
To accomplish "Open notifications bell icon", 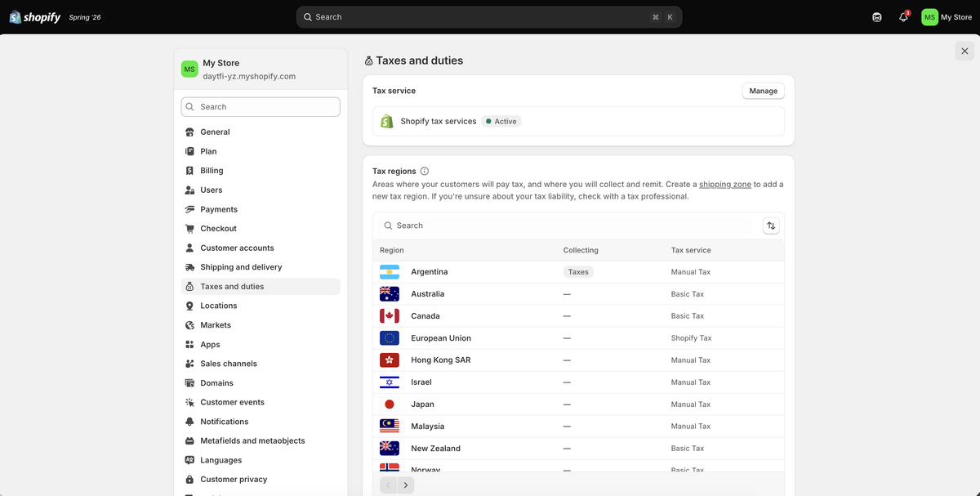I will 903,17.
